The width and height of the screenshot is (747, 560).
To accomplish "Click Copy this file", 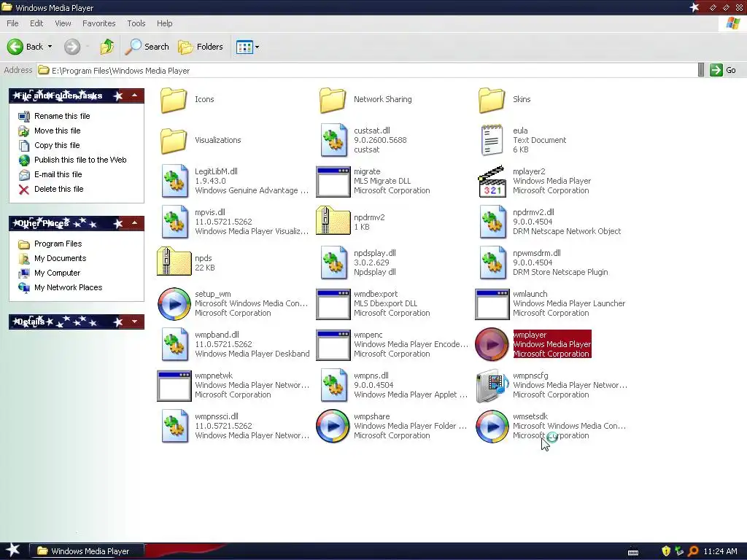I will pyautogui.click(x=57, y=145).
